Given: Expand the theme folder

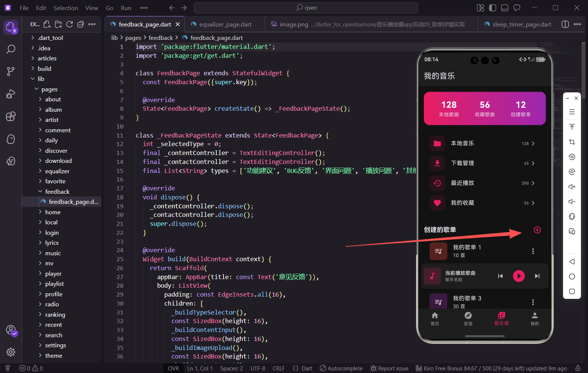Looking at the screenshot, I should pyautogui.click(x=62, y=355).
